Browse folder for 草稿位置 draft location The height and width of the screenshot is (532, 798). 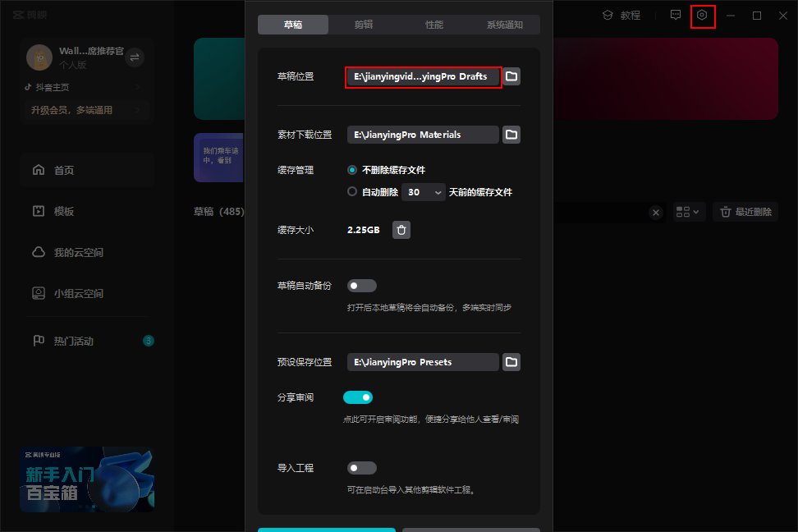click(x=511, y=76)
